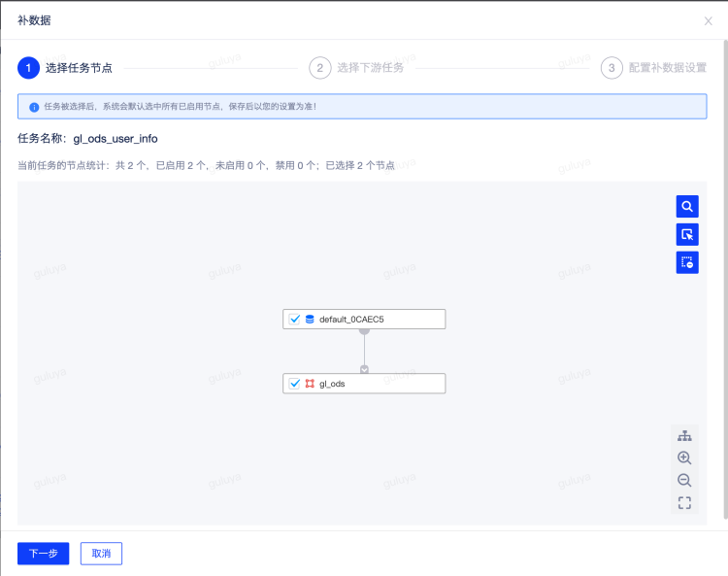Zoom out on the node canvas
Viewport: 728px width, 576px height.
click(x=684, y=481)
